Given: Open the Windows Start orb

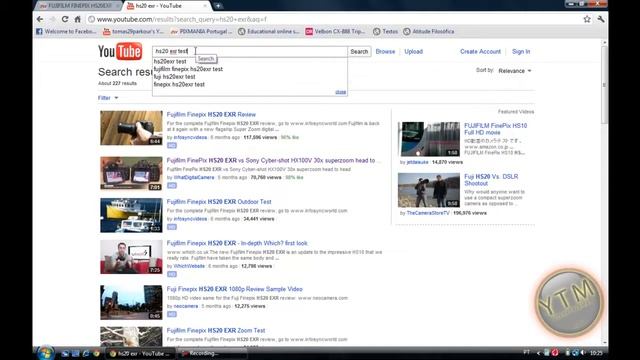Looking at the screenshot, I should [x=46, y=353].
